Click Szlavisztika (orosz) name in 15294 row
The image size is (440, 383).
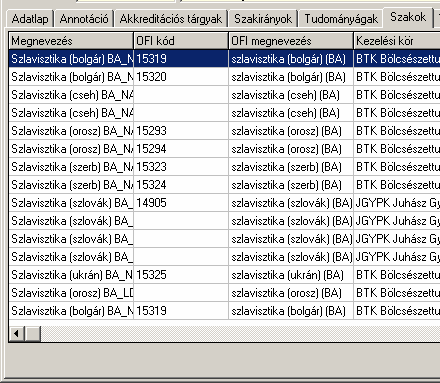coord(71,149)
